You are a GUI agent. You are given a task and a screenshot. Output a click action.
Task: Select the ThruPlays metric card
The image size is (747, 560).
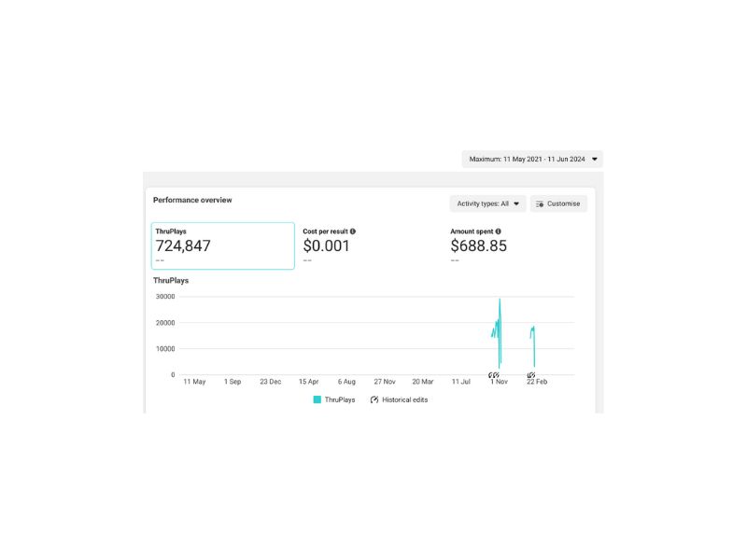(223, 245)
